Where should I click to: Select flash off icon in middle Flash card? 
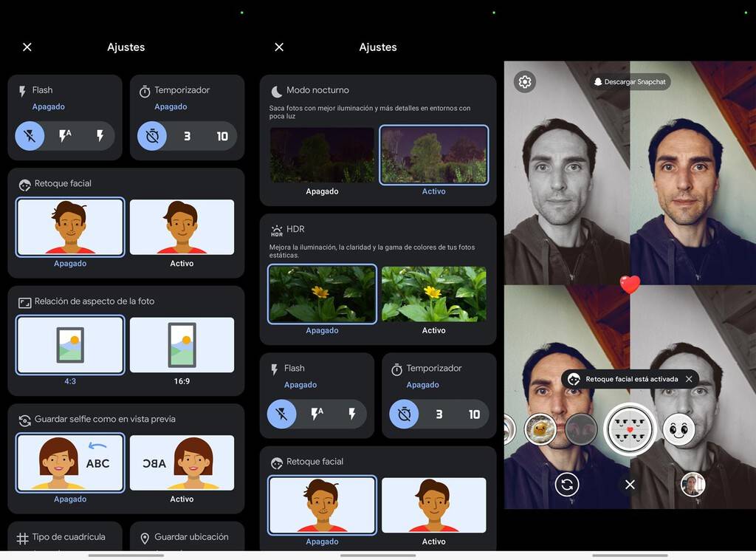(281, 414)
